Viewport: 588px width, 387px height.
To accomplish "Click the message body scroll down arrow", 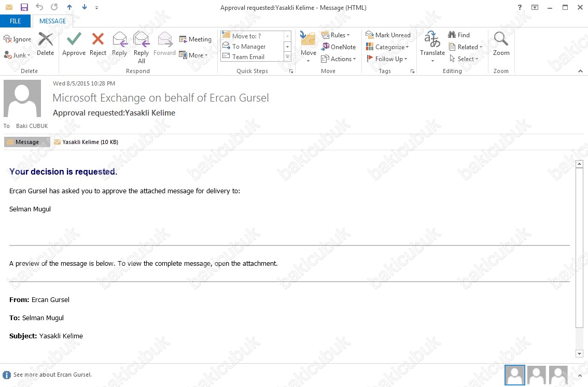I will click(580, 353).
